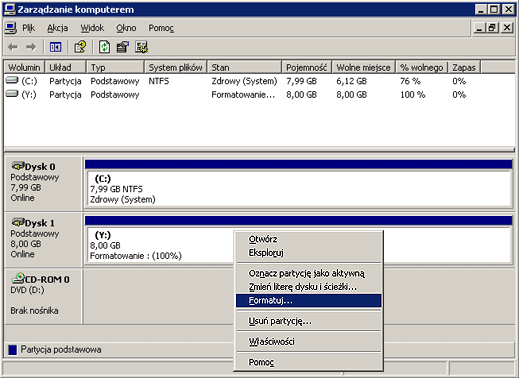Viewport: 519px width, 378px height.
Task: Sort by the Stan column header
Action: 244,67
